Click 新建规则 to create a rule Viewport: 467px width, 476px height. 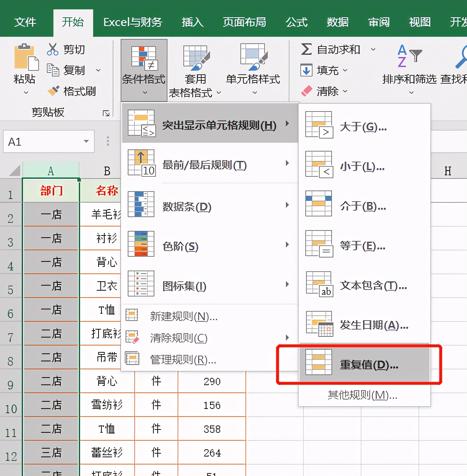pyautogui.click(x=182, y=317)
